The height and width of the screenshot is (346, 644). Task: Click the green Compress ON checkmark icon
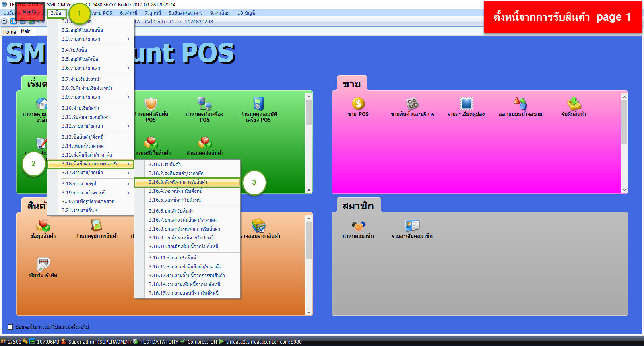tap(183, 342)
